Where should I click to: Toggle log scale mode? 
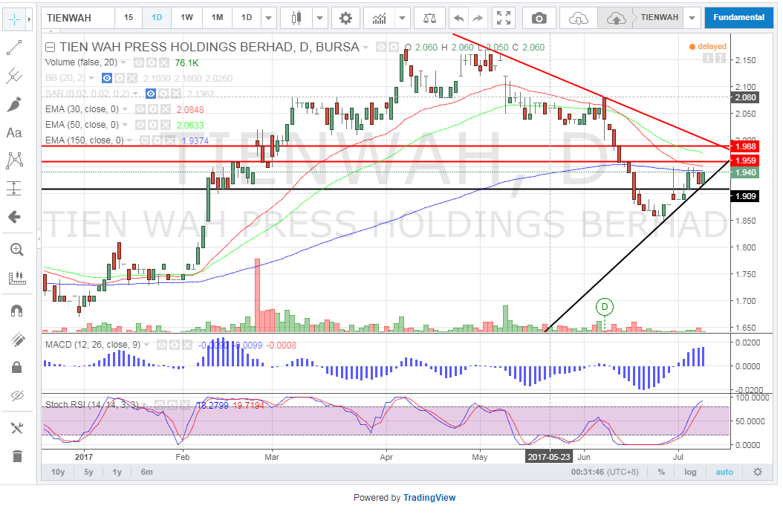coord(690,472)
